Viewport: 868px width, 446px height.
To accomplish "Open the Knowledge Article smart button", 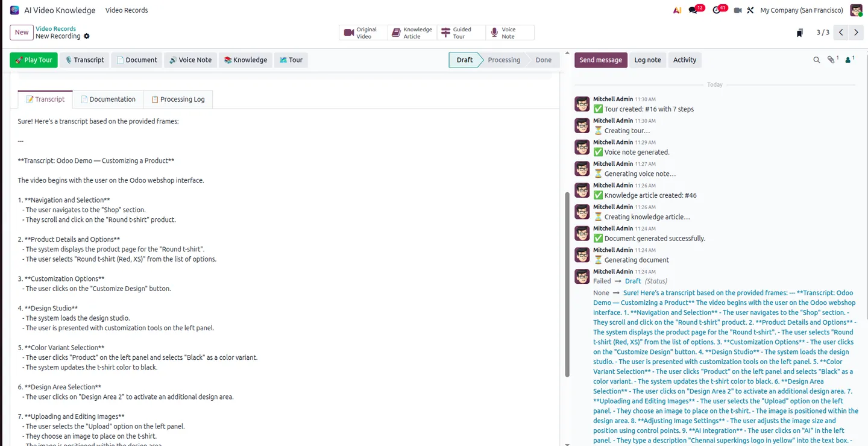I will point(412,33).
